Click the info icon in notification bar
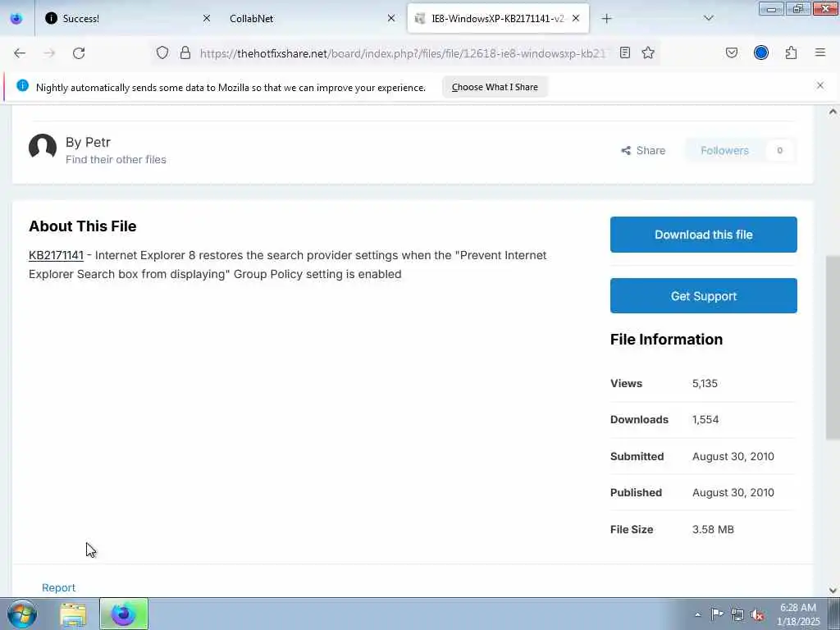Screen dimensions: 840x630 pos(22,85)
